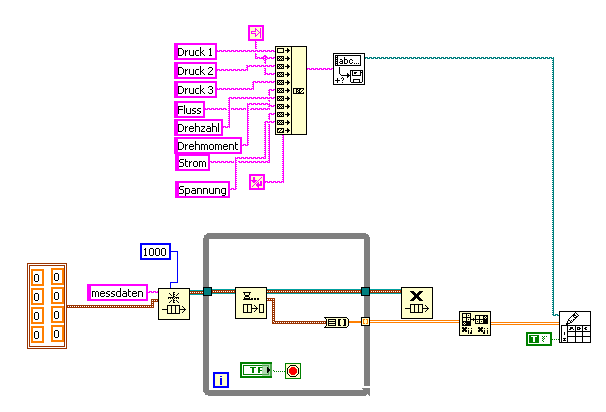Click the Open/Create File dialog node

[349, 69]
